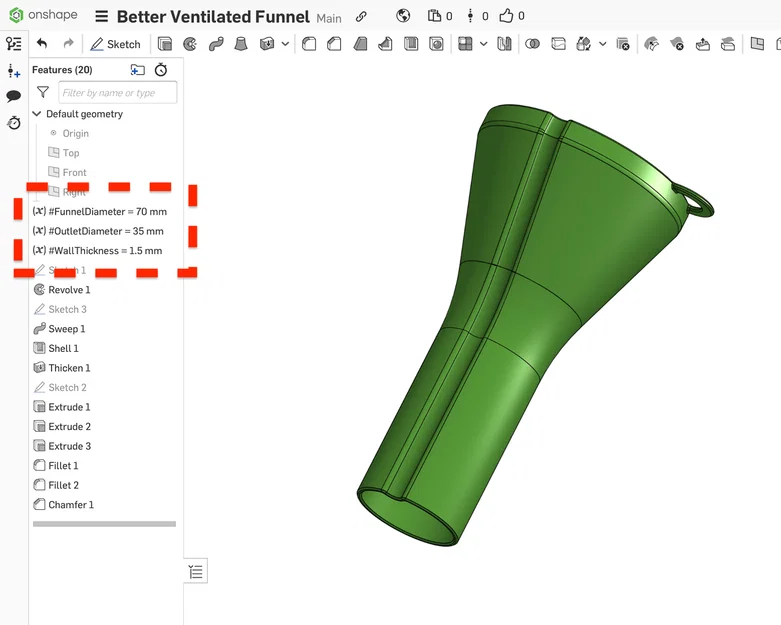Like the document with the thumbs-up icon
This screenshot has height=625, width=781.
pyautogui.click(x=506, y=16)
